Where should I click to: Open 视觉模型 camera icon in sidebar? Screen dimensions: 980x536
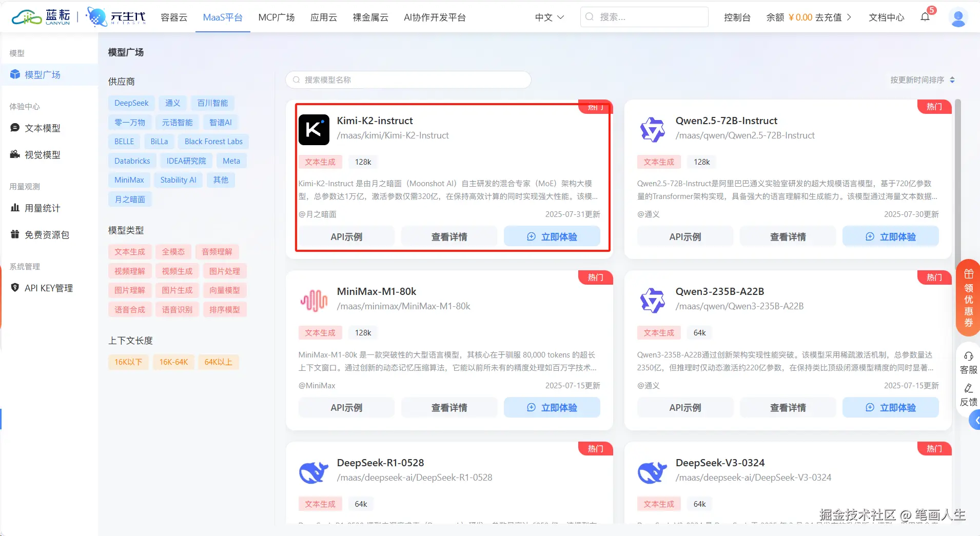15,154
